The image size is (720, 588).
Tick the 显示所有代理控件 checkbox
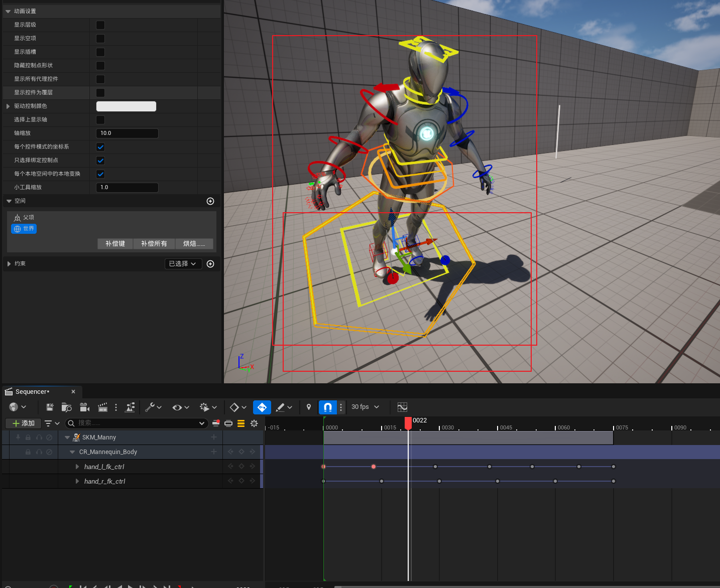click(x=100, y=79)
